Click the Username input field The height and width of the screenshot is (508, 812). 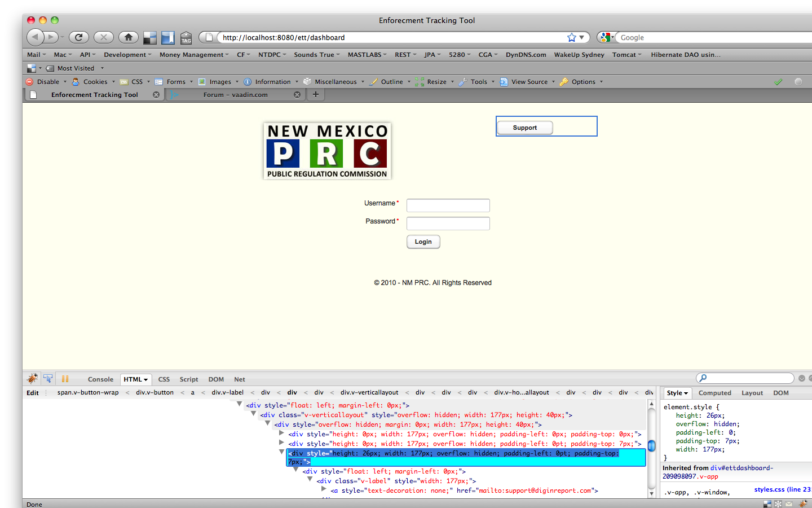[x=448, y=205]
